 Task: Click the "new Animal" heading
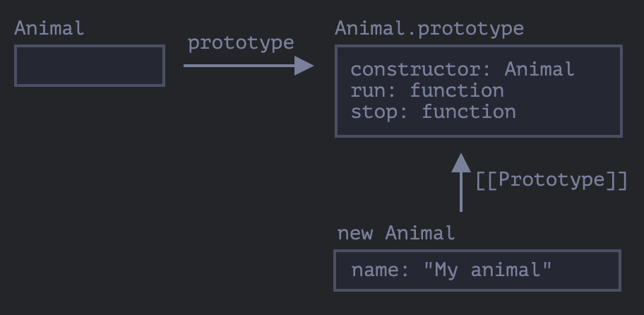tap(396, 233)
